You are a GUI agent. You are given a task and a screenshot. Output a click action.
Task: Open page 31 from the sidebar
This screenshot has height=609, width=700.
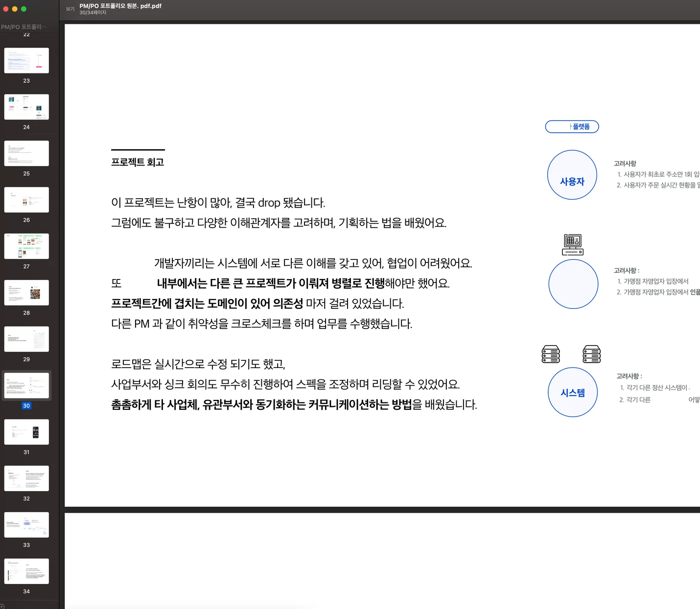[x=26, y=431]
